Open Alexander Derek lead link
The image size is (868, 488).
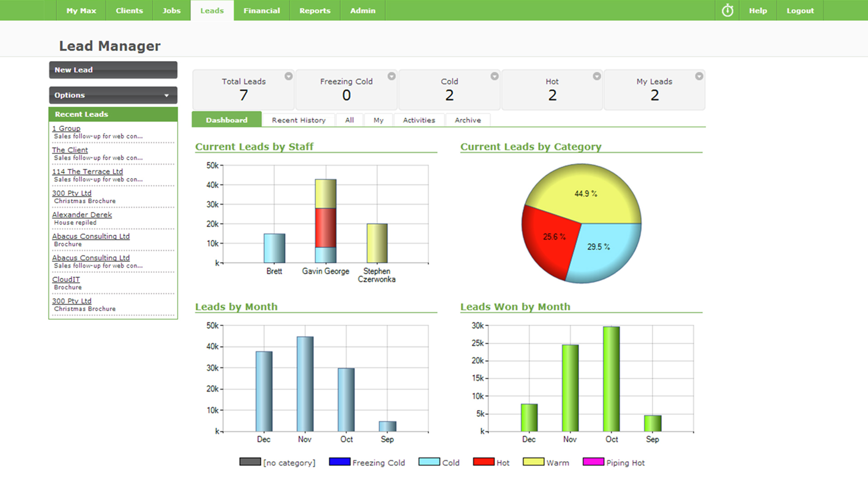pyautogui.click(x=82, y=215)
